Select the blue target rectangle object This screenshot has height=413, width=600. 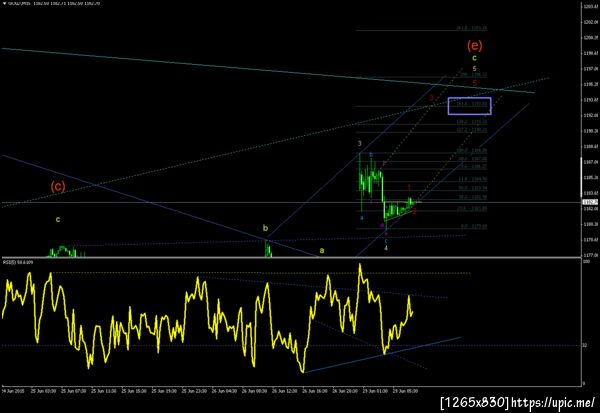coord(470,106)
